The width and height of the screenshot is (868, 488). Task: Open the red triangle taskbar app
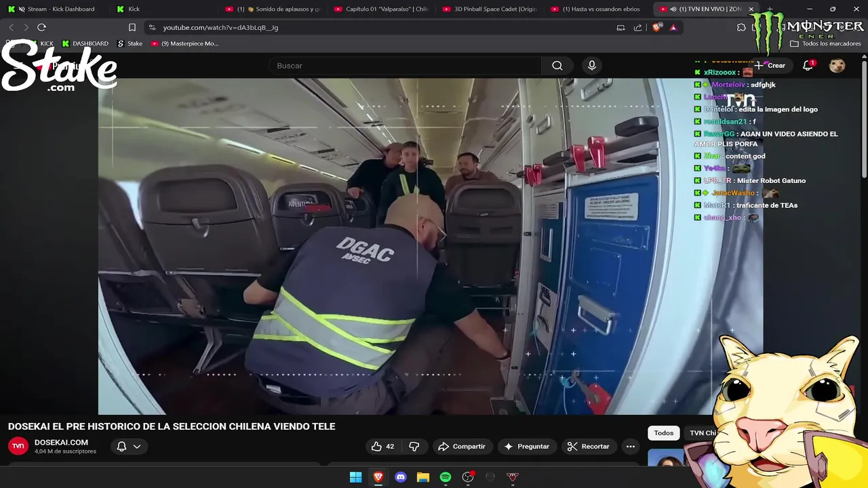click(513, 477)
